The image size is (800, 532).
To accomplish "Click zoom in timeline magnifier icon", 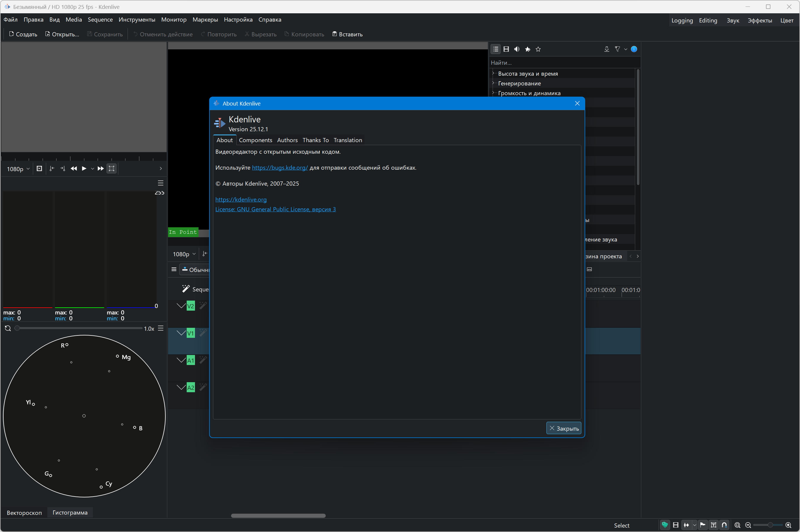I will click(788, 525).
